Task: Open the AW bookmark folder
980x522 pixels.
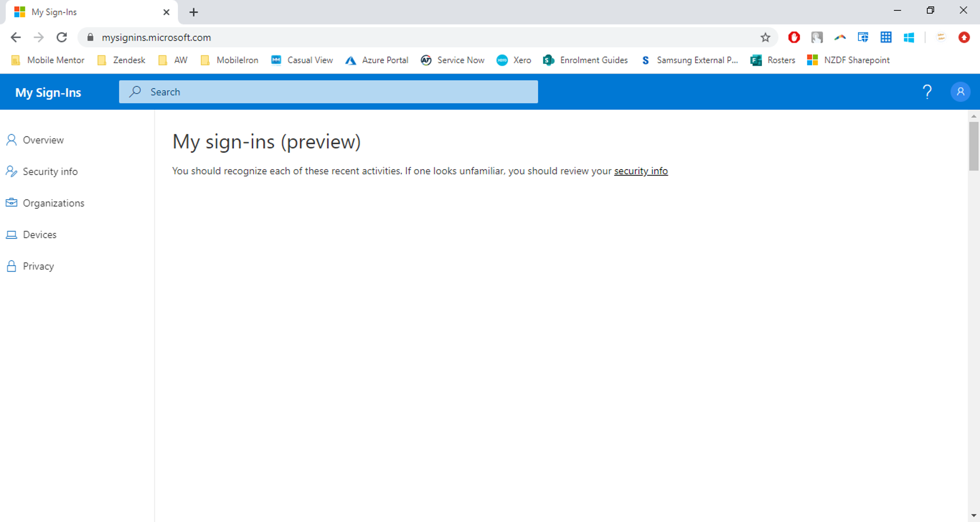Action: pos(173,60)
